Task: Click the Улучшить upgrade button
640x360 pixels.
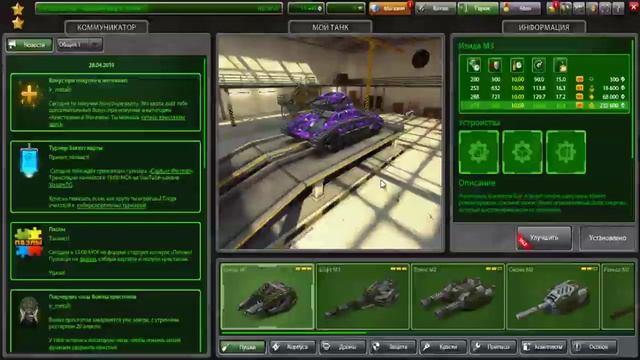Action: [x=544, y=238]
